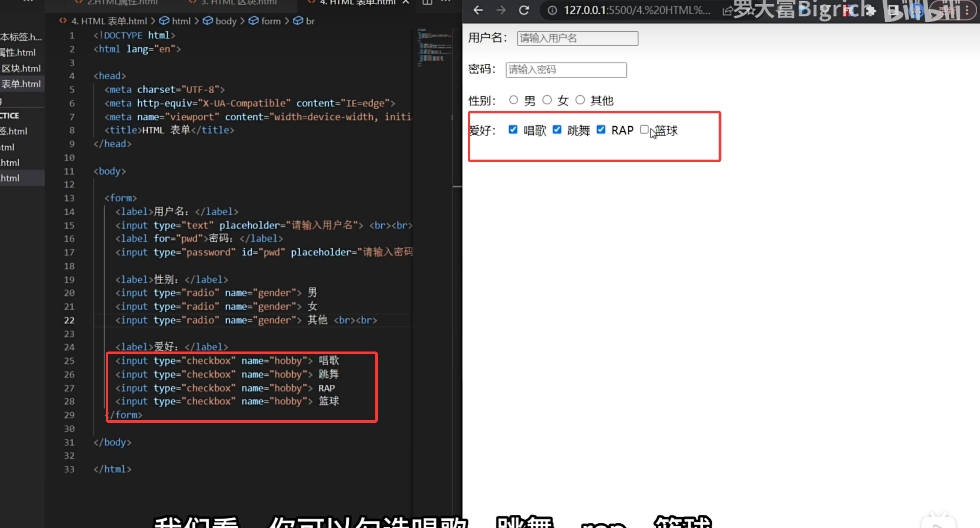Viewport: 980px width, 528px height.
Task: Select the 其他 gender radio button
Action: (x=580, y=100)
